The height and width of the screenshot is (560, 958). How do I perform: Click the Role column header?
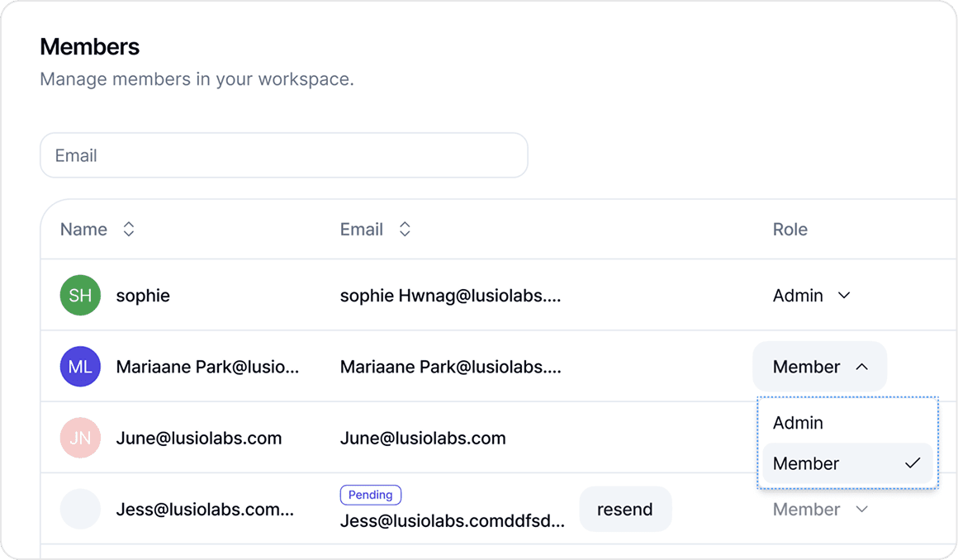[790, 230]
